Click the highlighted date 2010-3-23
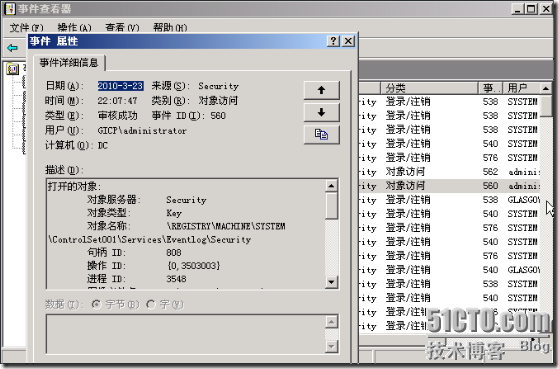Viewport: 559px width, 369px height. 120,86
